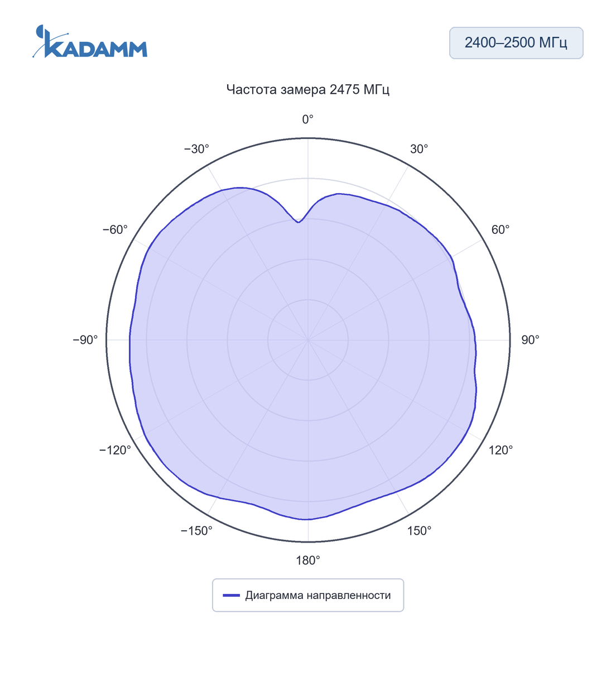Click the title 'Частота замера 2475 МГц'
The height and width of the screenshot is (676, 616).
click(x=308, y=89)
